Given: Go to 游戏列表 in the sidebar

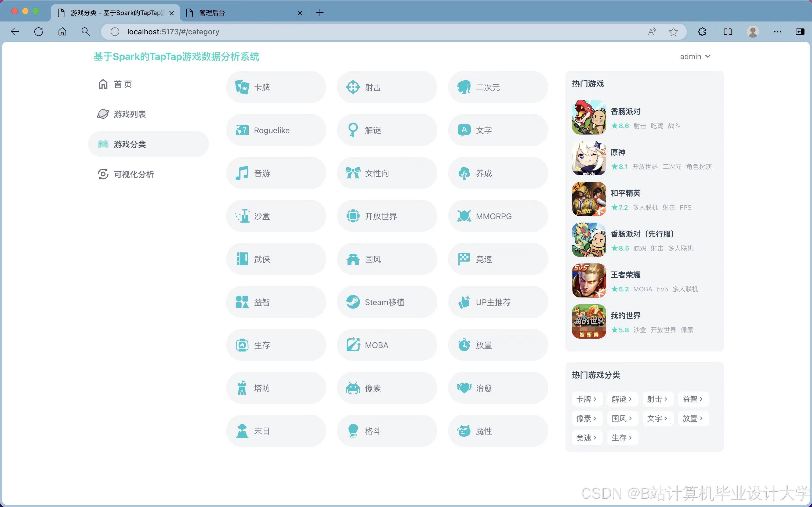Looking at the screenshot, I should 129,114.
